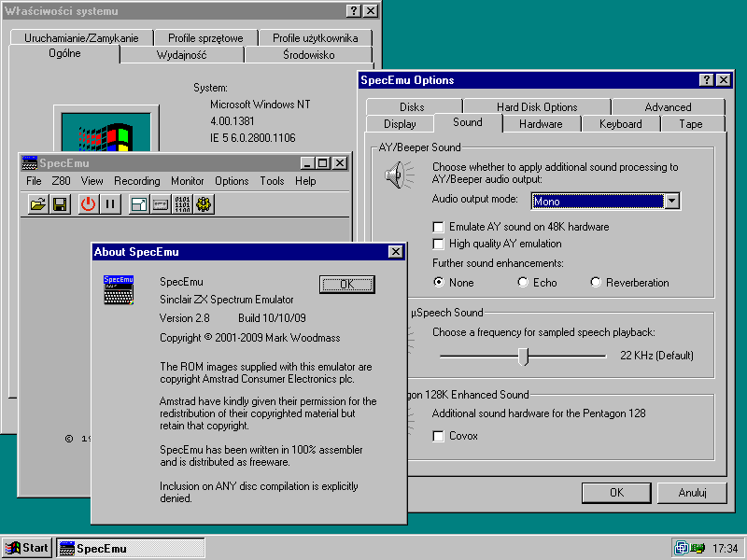This screenshot has height=560, width=747.
Task: Open the Profile użytkownika tab
Action: pyautogui.click(x=316, y=37)
